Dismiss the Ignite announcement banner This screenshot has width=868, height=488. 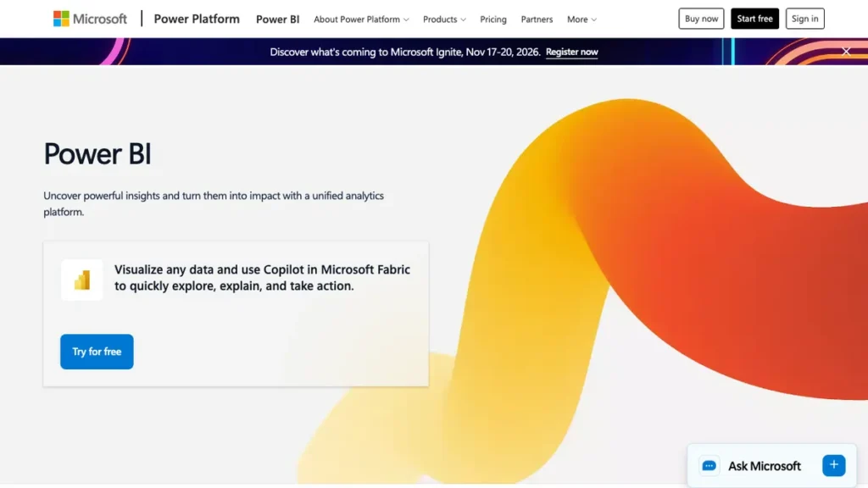[846, 52]
